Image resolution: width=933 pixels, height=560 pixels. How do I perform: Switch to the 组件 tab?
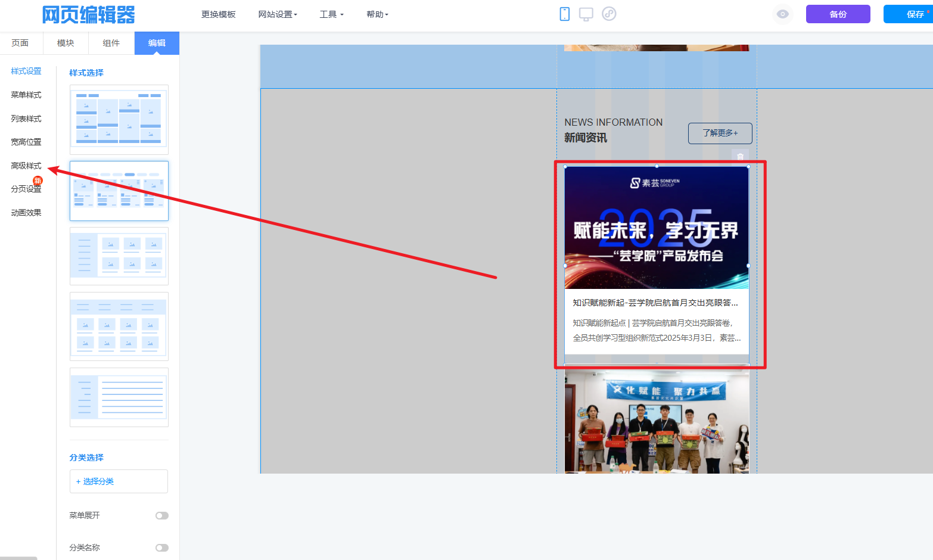click(x=111, y=43)
